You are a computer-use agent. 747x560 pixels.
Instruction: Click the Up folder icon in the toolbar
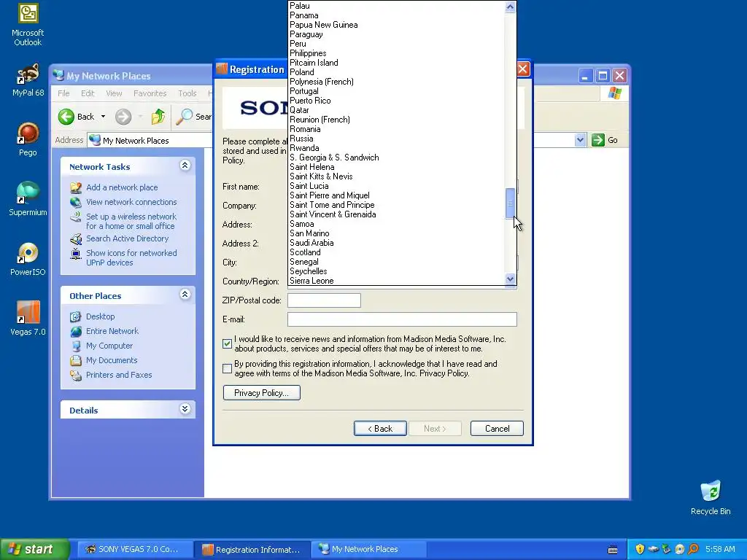click(x=158, y=117)
